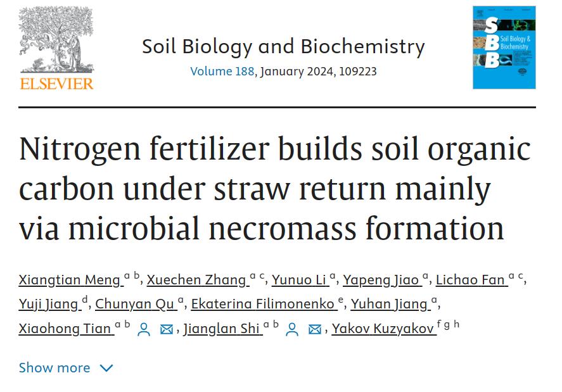Expand the Show more section
The height and width of the screenshot is (392, 562).
(54, 368)
